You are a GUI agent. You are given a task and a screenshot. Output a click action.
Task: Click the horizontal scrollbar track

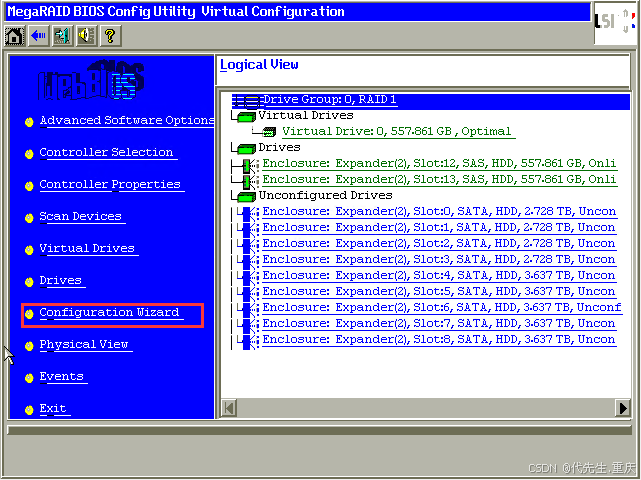(x=426, y=408)
